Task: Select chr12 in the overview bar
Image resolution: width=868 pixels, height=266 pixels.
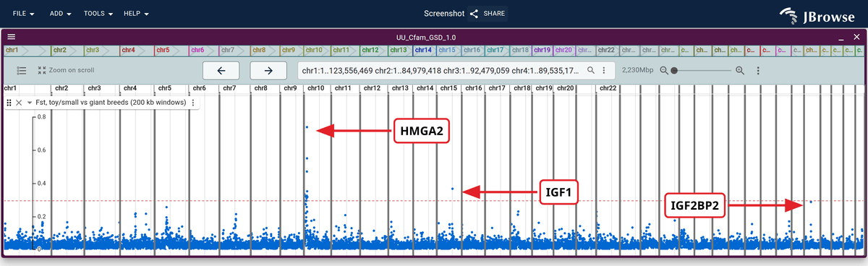Action: click(x=373, y=50)
